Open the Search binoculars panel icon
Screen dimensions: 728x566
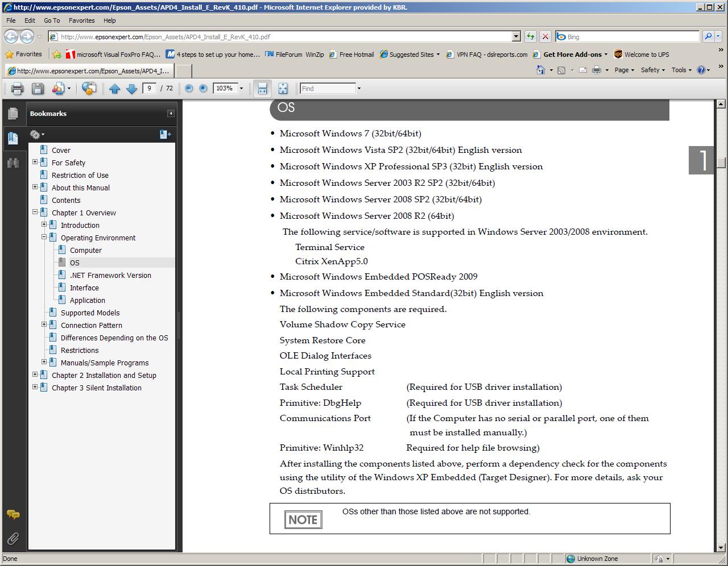tap(13, 163)
